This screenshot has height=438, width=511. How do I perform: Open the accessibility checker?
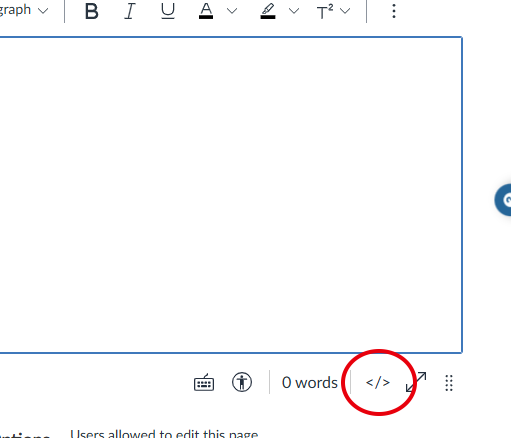pos(242,382)
